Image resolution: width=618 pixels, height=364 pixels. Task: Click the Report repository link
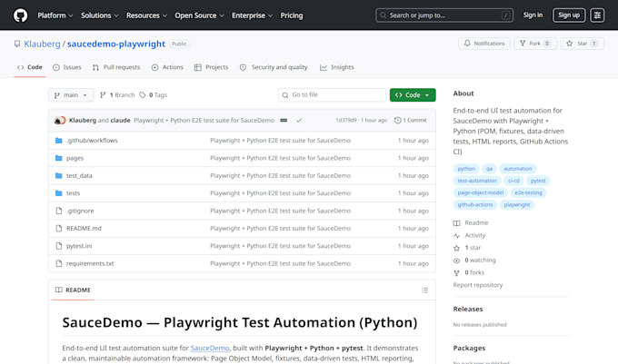coord(478,285)
